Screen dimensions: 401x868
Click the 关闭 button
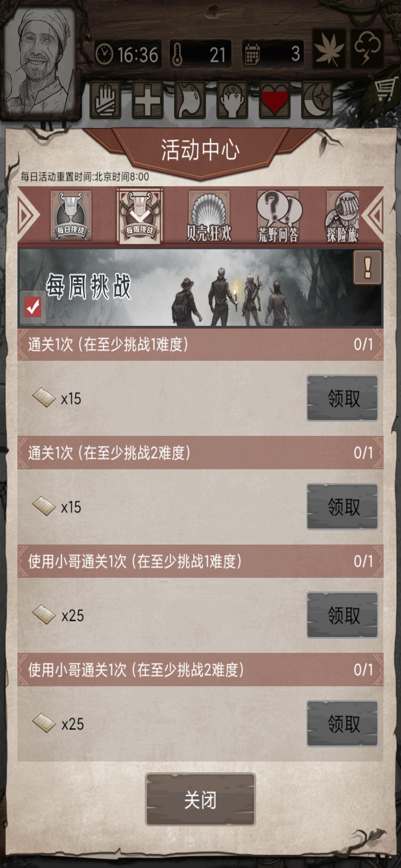coord(200,799)
